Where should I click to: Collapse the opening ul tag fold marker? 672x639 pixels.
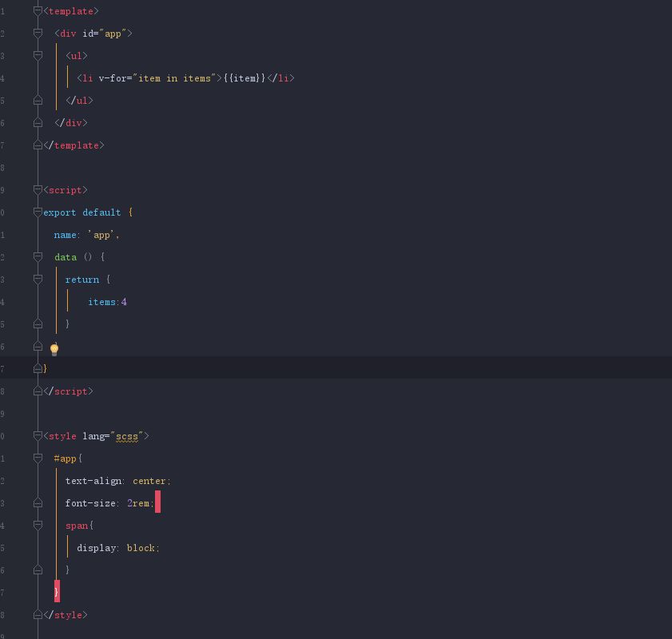click(38, 56)
